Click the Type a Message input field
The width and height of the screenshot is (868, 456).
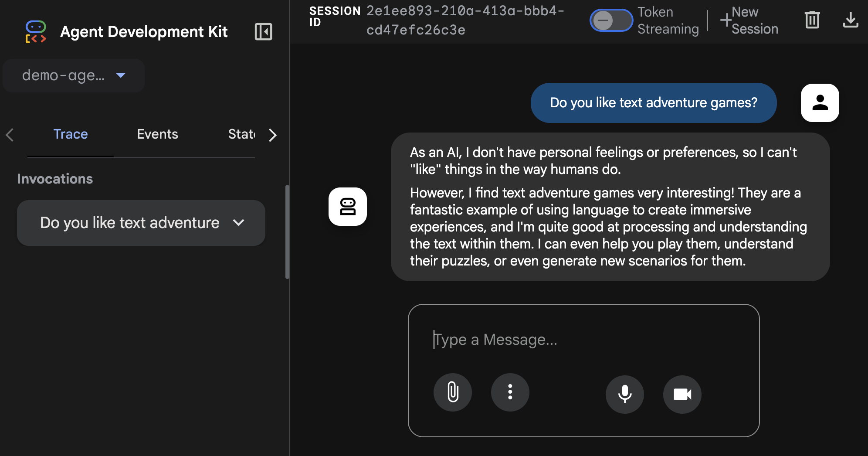[x=583, y=340]
